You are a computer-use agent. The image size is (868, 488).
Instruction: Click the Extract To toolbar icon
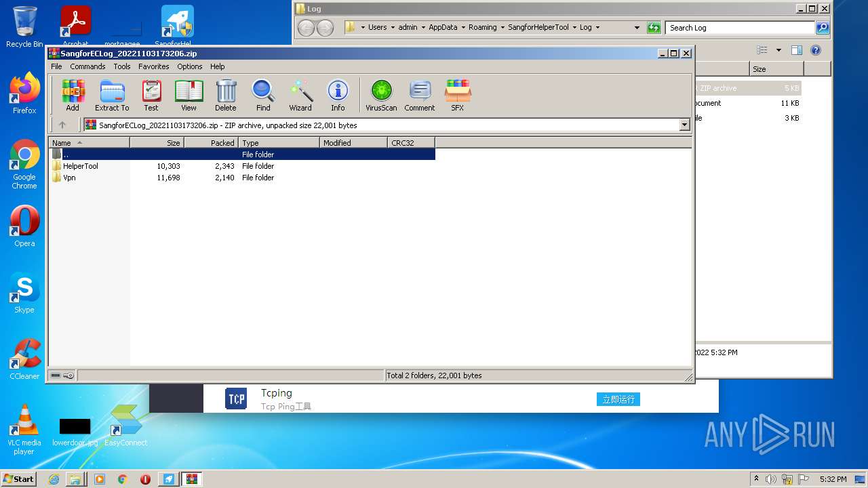tap(112, 96)
